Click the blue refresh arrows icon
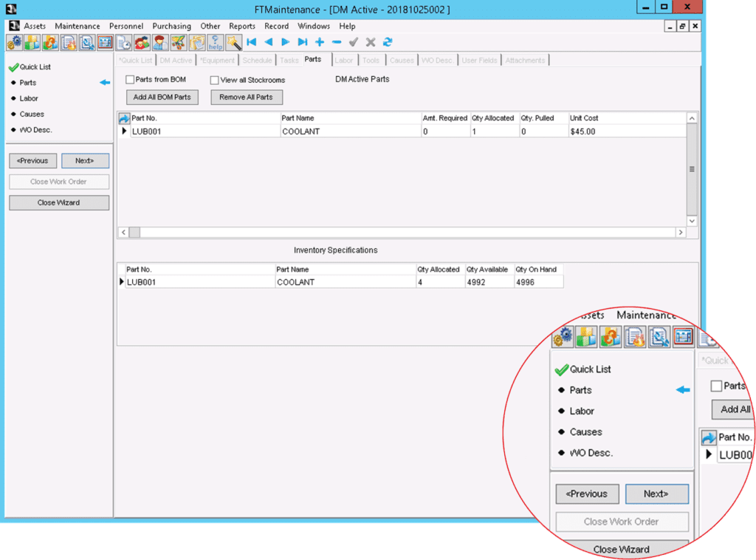Image resolution: width=756 pixels, height=560 pixels. 388,42
